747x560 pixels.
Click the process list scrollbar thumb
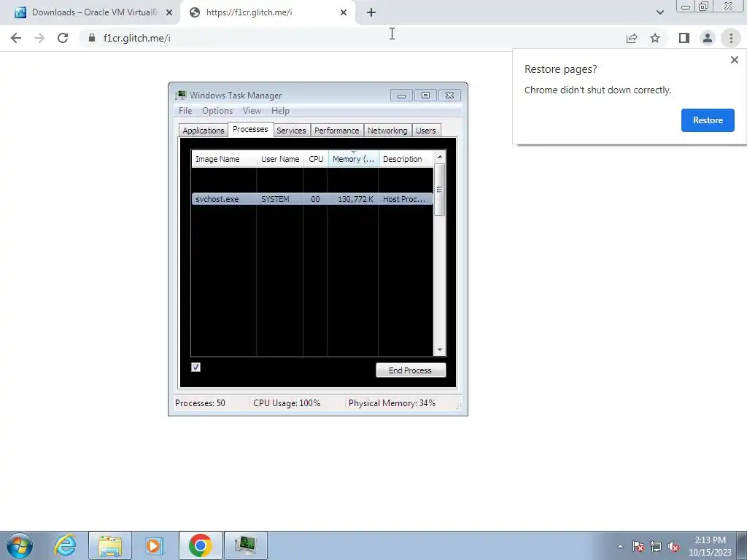point(439,190)
